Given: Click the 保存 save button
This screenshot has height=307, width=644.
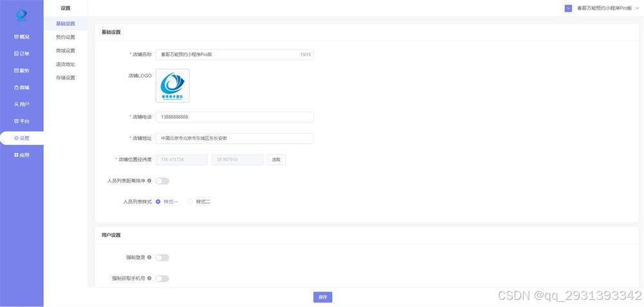Looking at the screenshot, I should (323, 297).
